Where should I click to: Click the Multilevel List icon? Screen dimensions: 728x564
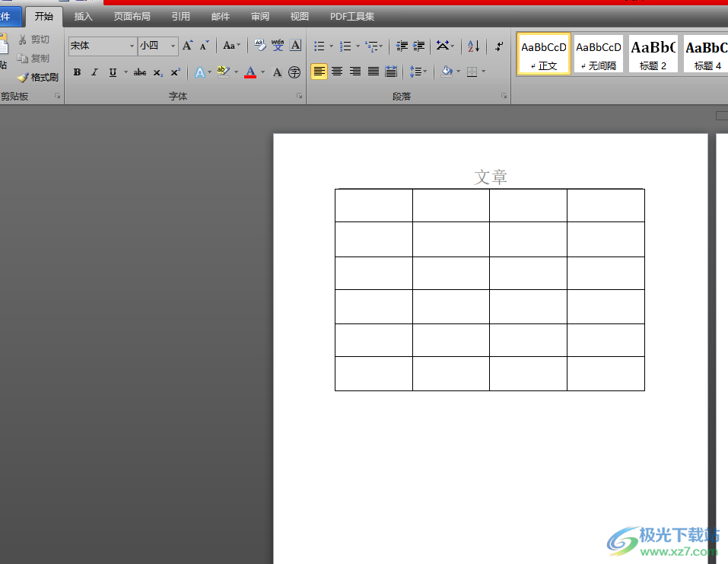tap(372, 46)
